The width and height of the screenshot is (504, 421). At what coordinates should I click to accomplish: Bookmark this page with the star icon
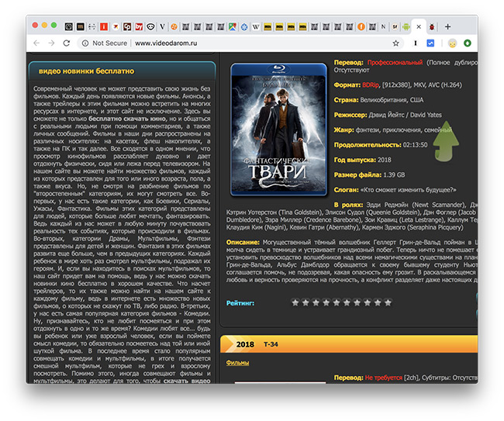coord(395,43)
